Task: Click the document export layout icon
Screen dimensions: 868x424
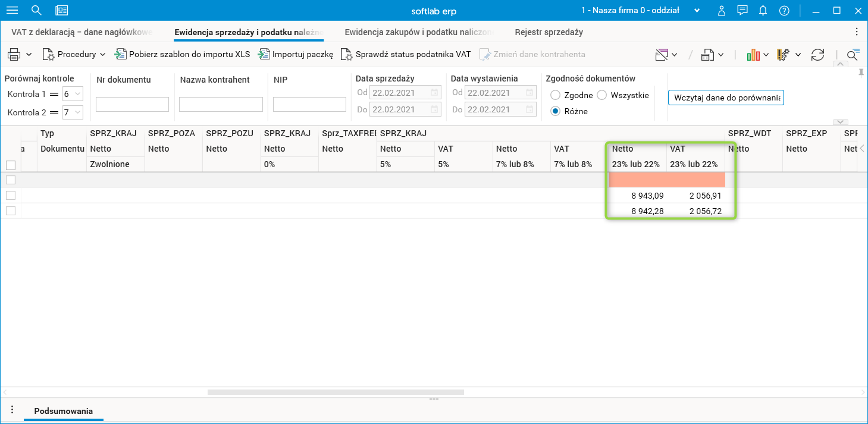Action: [707, 55]
